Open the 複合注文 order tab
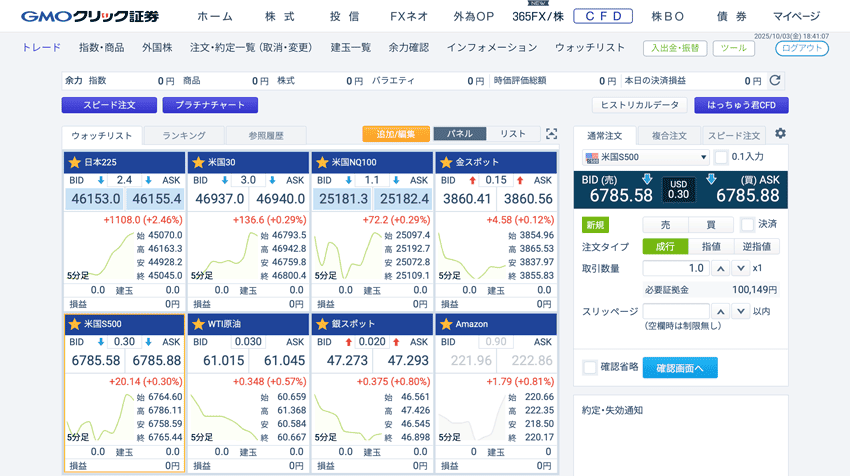The height and width of the screenshot is (476, 850). (x=669, y=135)
